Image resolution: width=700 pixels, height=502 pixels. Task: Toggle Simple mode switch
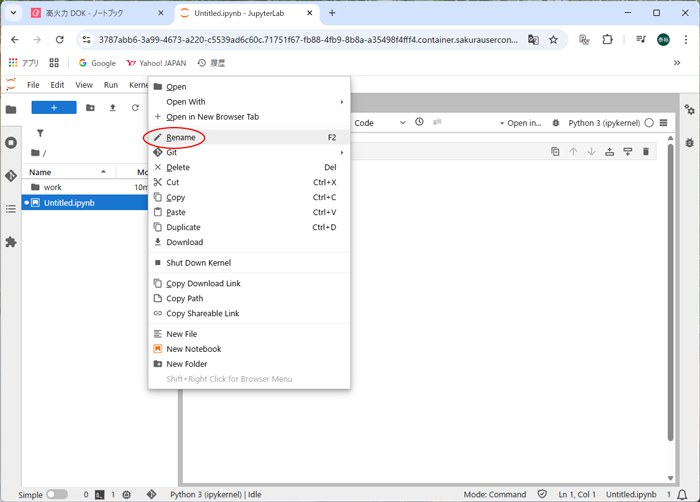click(57, 494)
